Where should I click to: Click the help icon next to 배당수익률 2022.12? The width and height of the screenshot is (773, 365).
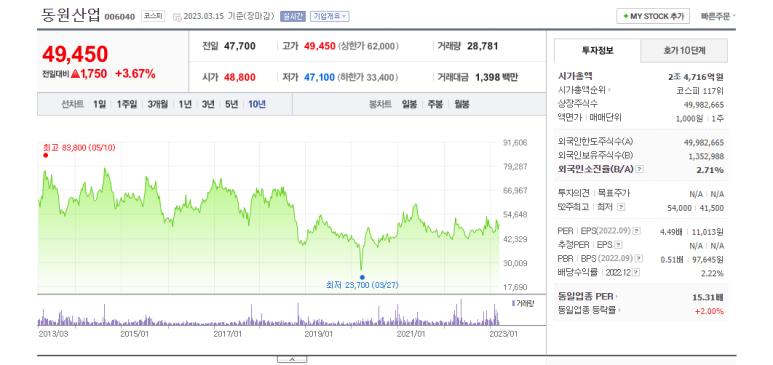[x=636, y=272]
